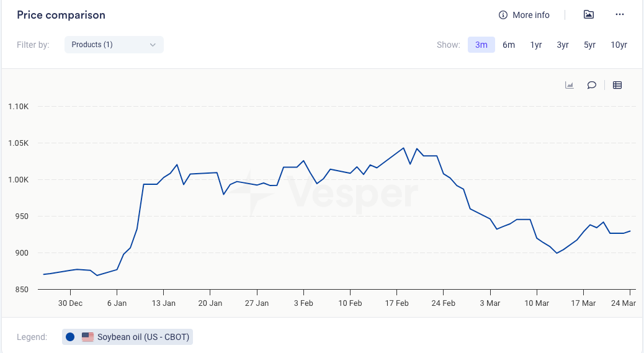Switch to data table view icon
This screenshot has height=353, width=644.
point(617,86)
